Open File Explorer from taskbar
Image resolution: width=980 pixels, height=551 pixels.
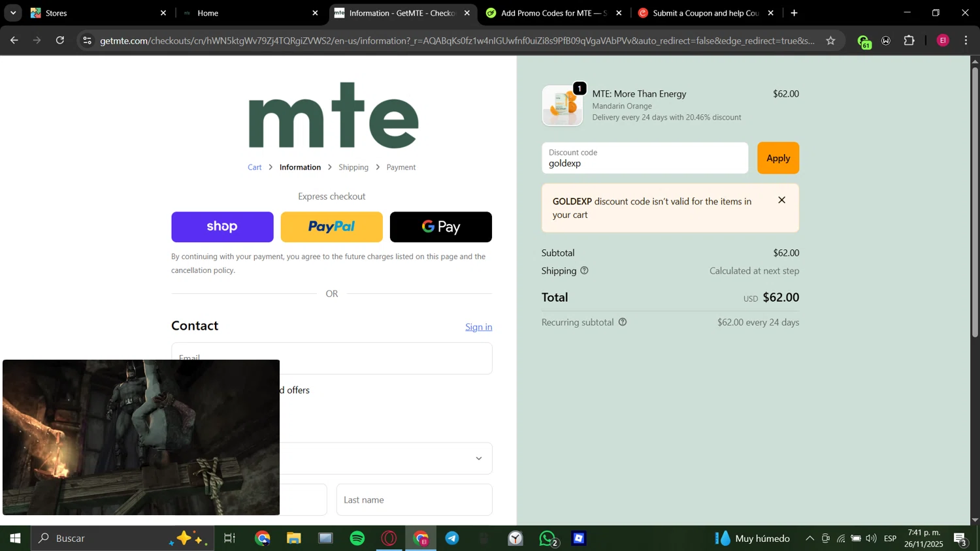[294, 538]
